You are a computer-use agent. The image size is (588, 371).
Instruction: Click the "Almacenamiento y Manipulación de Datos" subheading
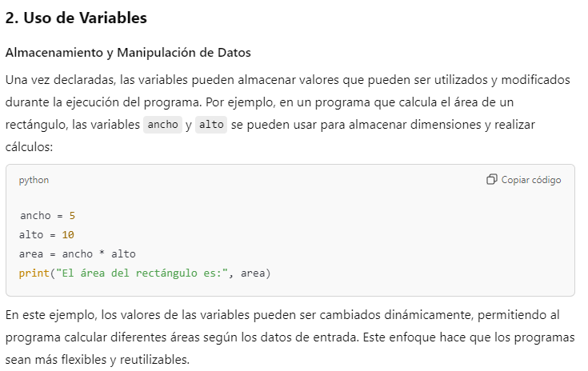pyautogui.click(x=128, y=53)
